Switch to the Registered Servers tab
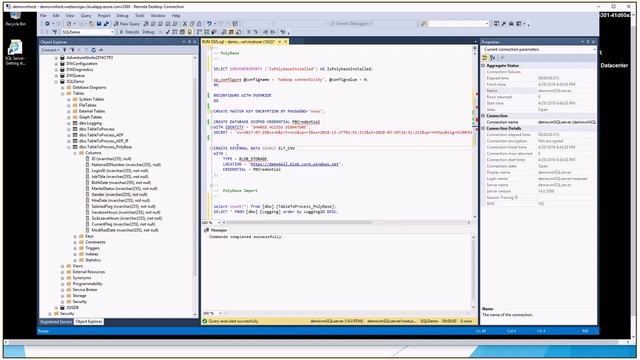Screen dimensions: 640x360 point(56,322)
